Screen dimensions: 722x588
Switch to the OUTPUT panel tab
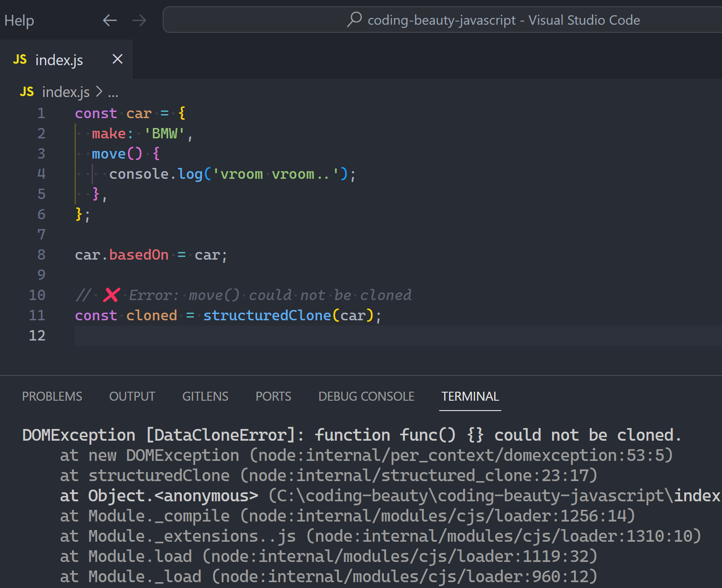132,396
